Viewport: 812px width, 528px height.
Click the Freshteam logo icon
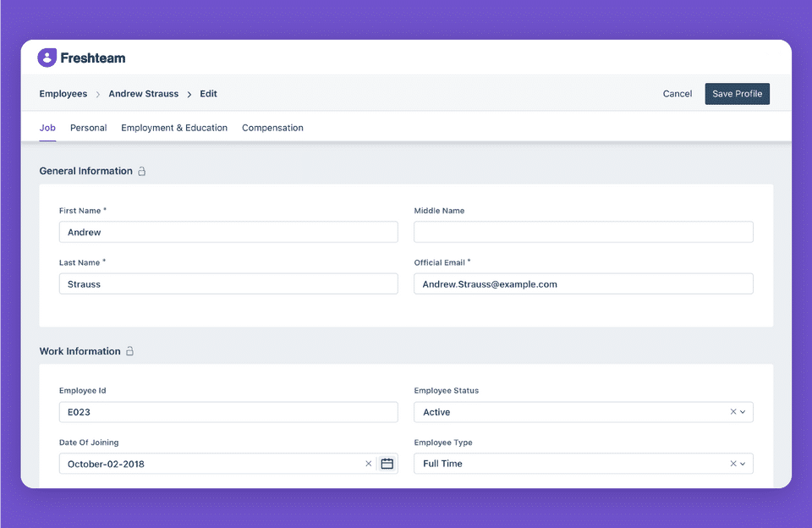47,58
